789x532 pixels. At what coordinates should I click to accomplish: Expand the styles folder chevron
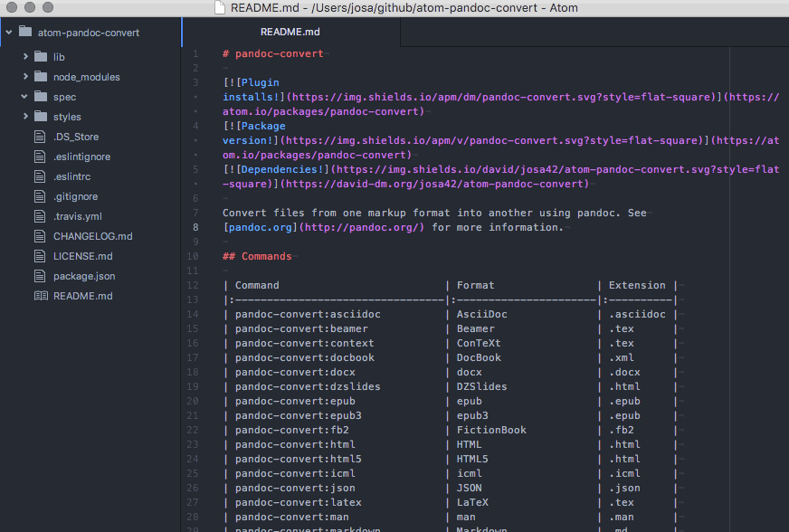pyautogui.click(x=25, y=117)
